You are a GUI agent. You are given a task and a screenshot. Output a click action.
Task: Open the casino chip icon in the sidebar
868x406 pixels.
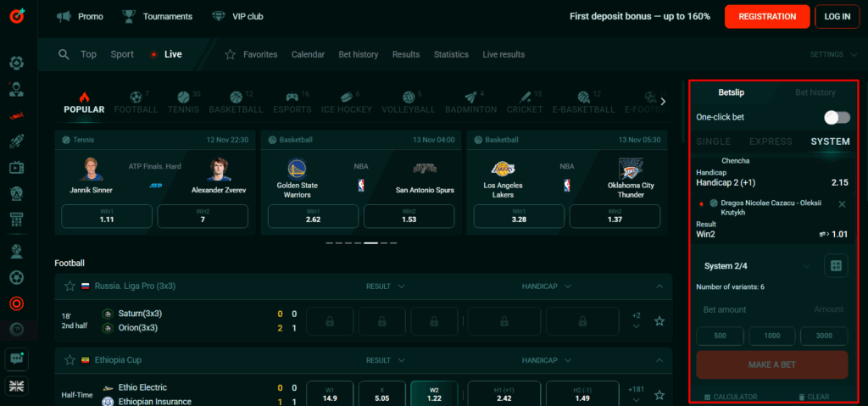[17, 63]
